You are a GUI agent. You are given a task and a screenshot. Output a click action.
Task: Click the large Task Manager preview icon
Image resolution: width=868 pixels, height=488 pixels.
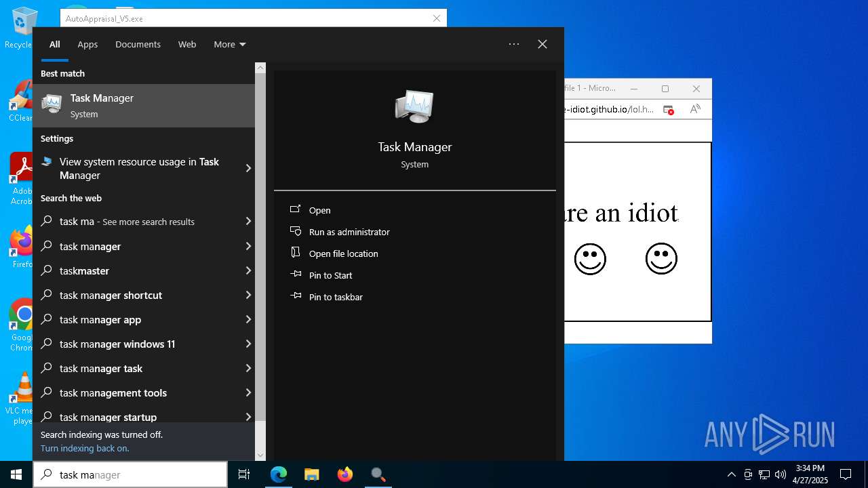(x=414, y=106)
